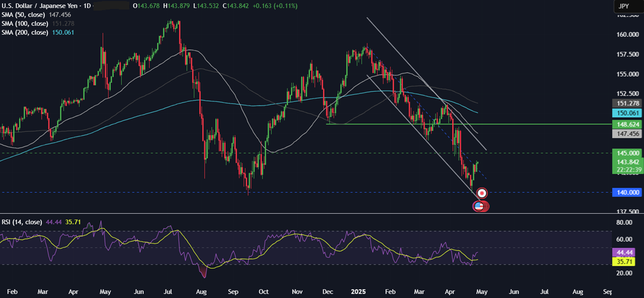
Task: Click the Dec label on the time axis
Action: [x=328, y=292]
